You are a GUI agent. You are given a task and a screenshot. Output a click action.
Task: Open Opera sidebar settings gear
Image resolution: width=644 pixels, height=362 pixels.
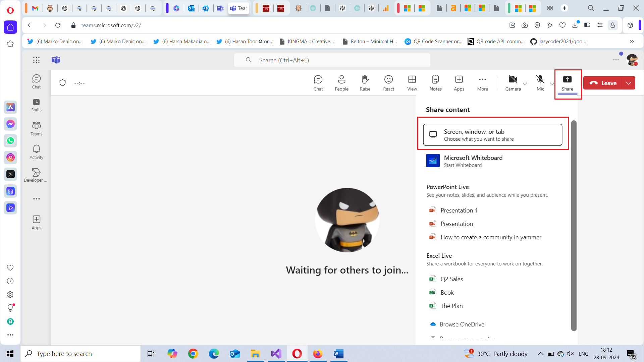(10, 294)
